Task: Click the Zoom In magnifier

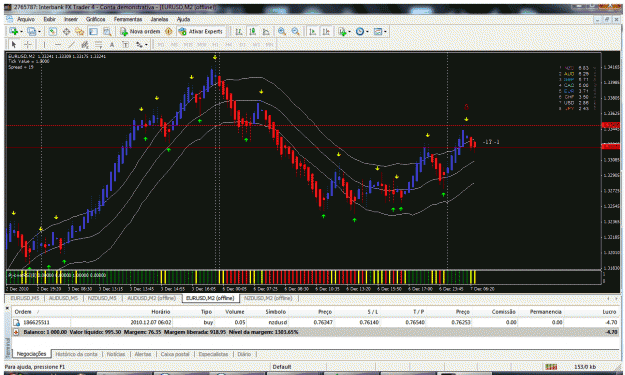Action: (x=282, y=31)
